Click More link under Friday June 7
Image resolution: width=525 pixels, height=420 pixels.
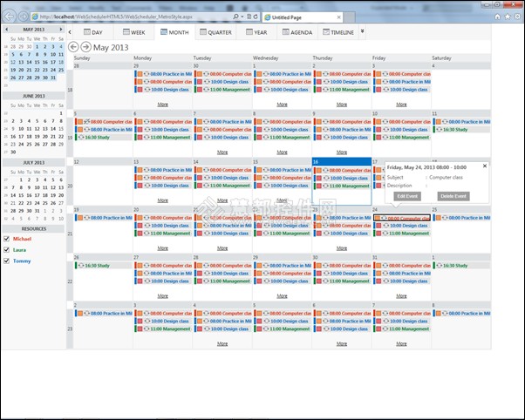pyautogui.click(x=401, y=343)
